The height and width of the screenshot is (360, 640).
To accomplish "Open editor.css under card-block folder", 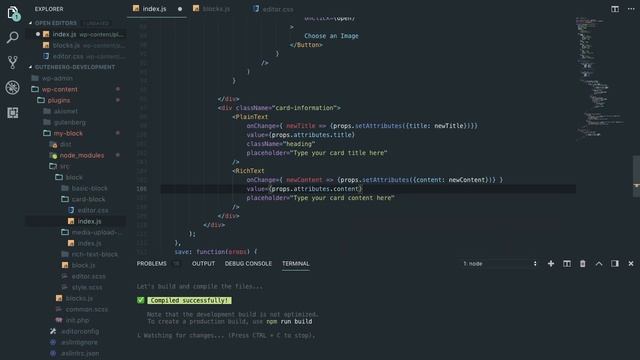I will (93, 210).
